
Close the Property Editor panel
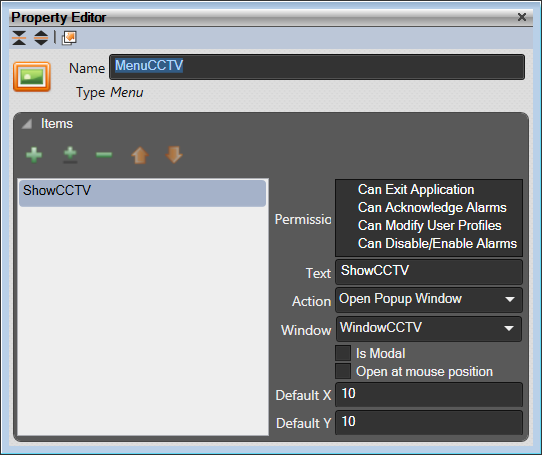522,17
